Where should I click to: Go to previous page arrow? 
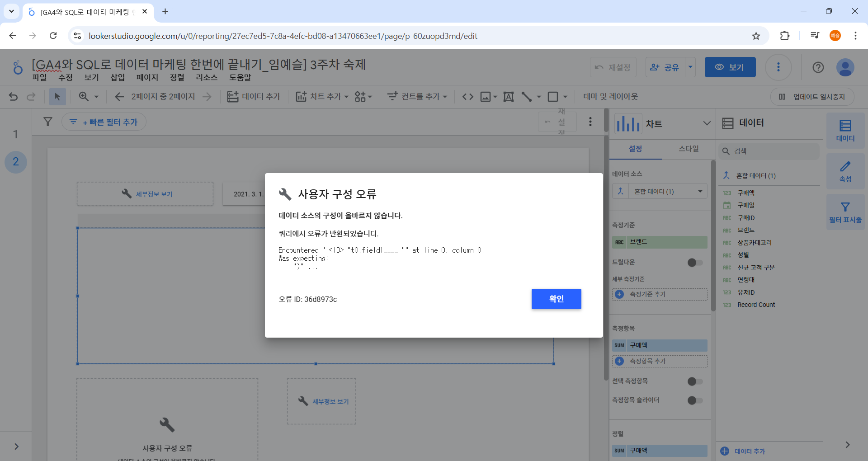coord(119,96)
